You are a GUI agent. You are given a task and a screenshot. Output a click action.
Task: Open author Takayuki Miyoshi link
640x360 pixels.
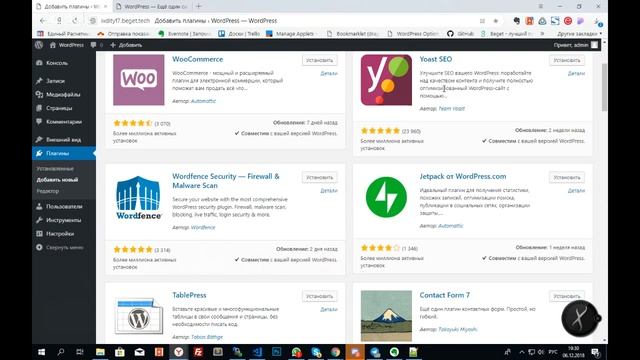coord(458,329)
